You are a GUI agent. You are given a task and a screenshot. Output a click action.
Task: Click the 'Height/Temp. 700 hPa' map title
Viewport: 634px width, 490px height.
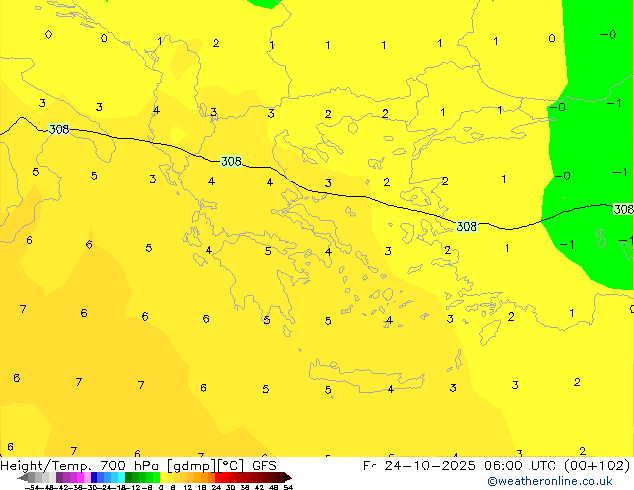(78, 466)
